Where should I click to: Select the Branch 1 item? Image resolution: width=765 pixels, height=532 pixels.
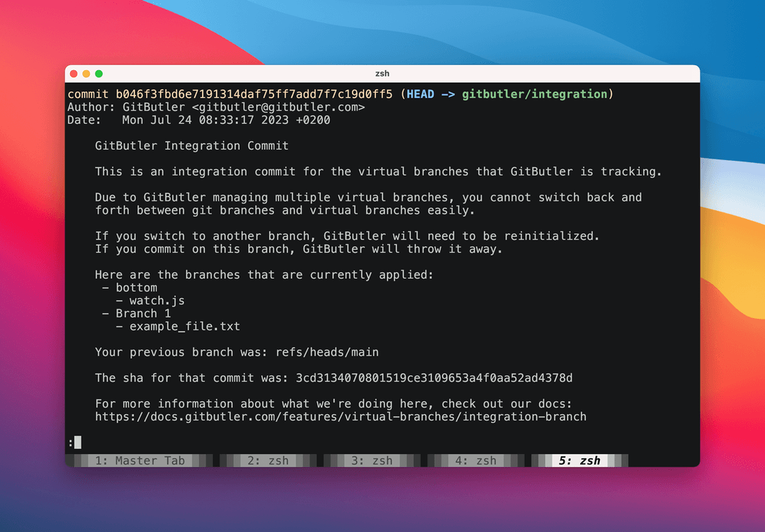point(143,313)
